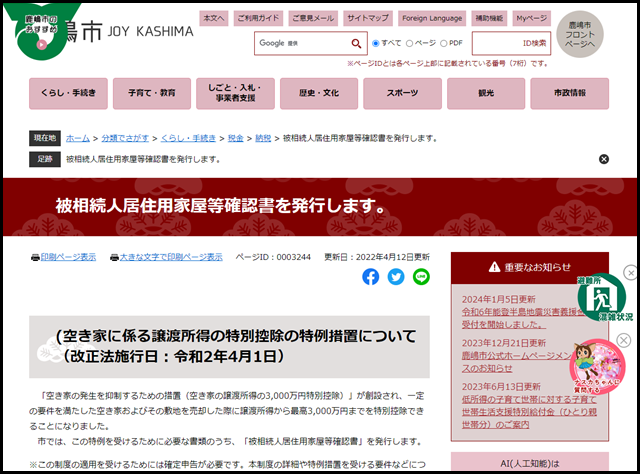Jump to 本文へ main content
This screenshot has width=640, height=474.
point(214,18)
